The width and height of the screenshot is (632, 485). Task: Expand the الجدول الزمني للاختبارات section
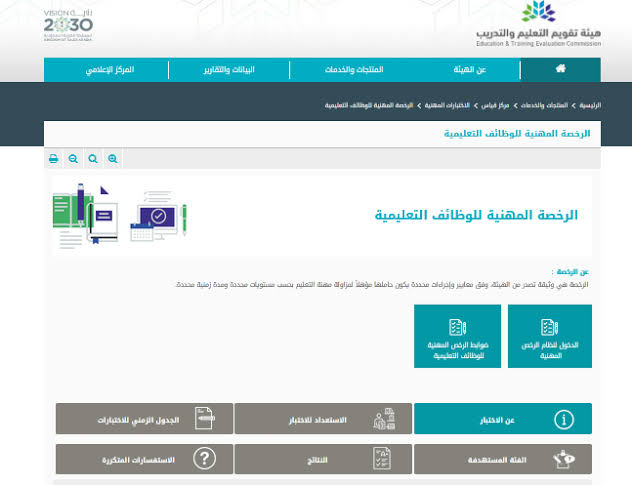144,419
